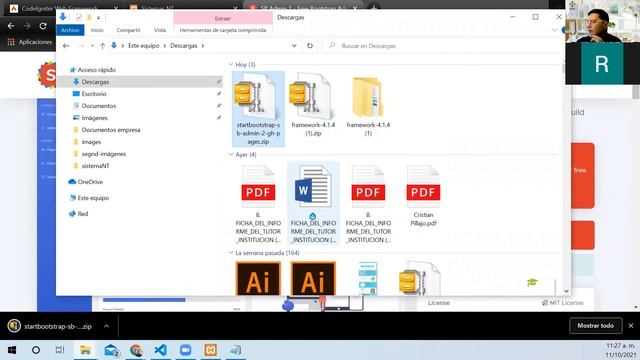Click Este equipo in address breadcrumb

point(144,46)
